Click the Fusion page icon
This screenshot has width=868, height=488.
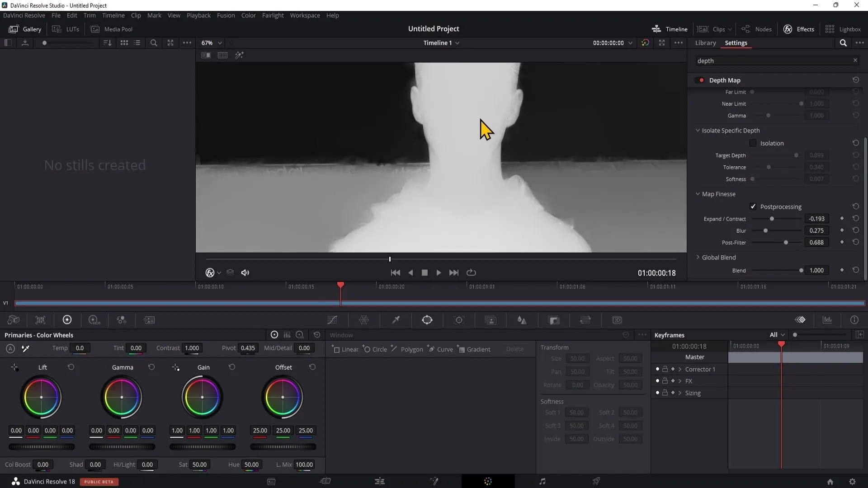pos(434,481)
